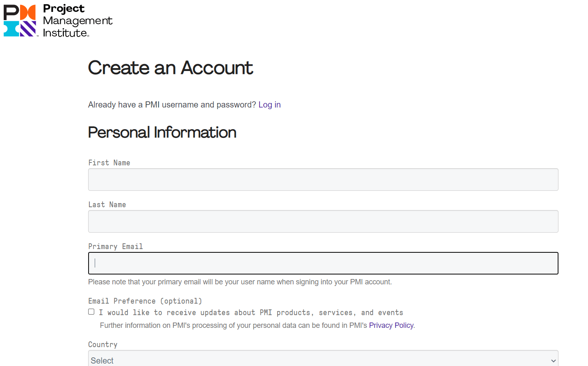Click the 'Primary Email' label
Image resolution: width=588 pixels, height=366 pixels.
tap(116, 246)
